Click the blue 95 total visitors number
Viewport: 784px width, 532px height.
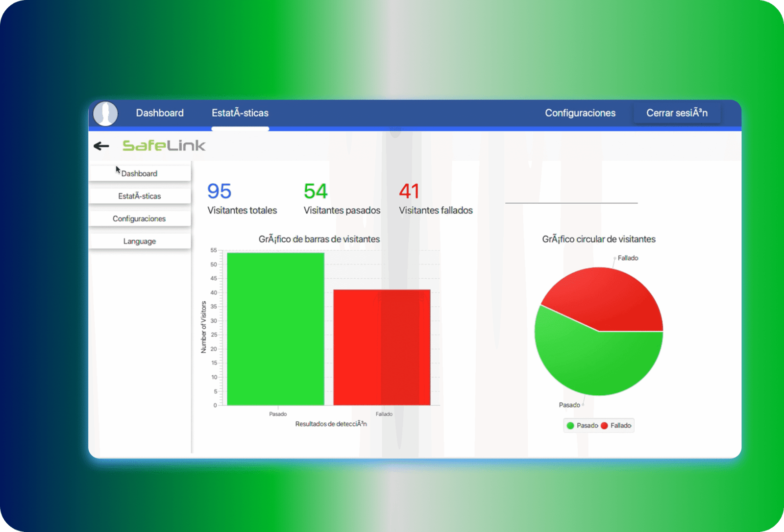click(219, 191)
